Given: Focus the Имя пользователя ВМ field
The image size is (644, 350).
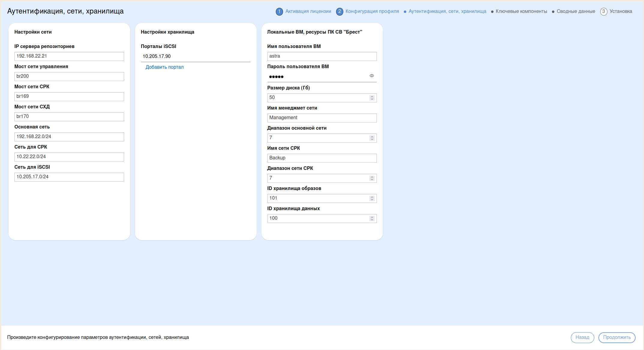Looking at the screenshot, I should (322, 56).
